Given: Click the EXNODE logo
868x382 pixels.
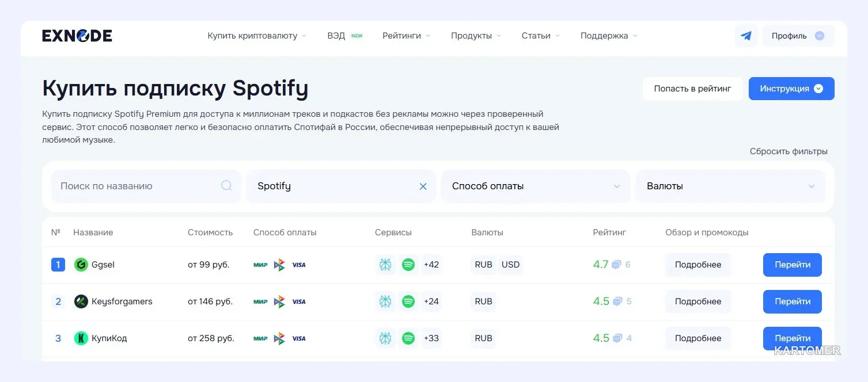Looking at the screenshot, I should [x=77, y=36].
